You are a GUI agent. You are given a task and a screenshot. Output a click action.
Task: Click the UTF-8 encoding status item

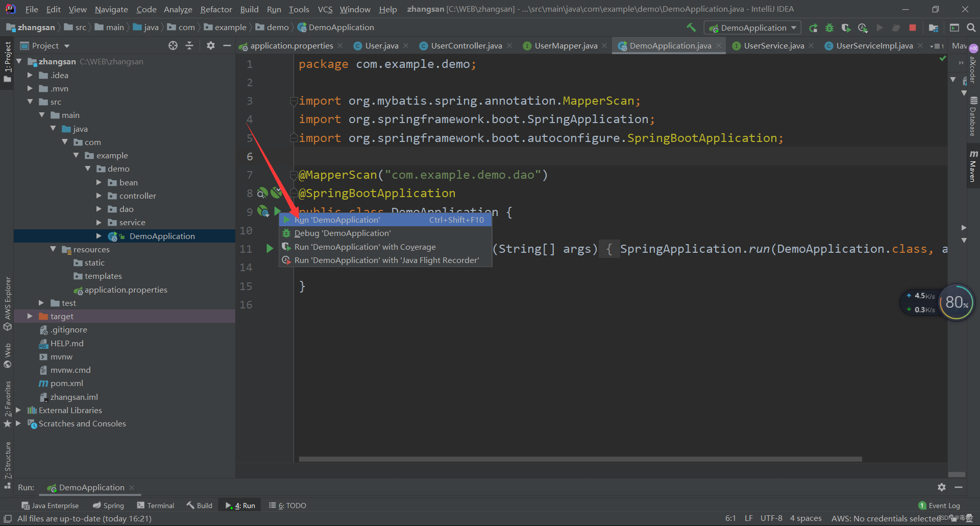point(771,518)
